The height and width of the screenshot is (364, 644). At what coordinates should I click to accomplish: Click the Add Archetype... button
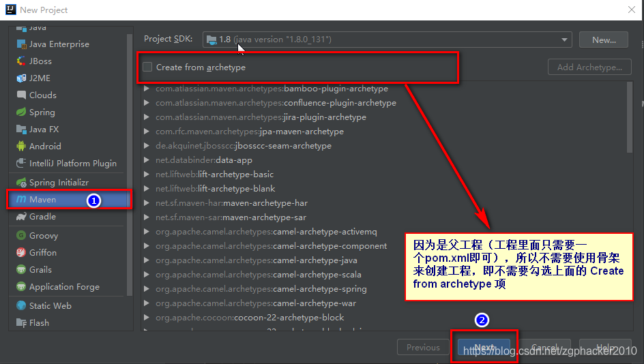click(x=589, y=67)
